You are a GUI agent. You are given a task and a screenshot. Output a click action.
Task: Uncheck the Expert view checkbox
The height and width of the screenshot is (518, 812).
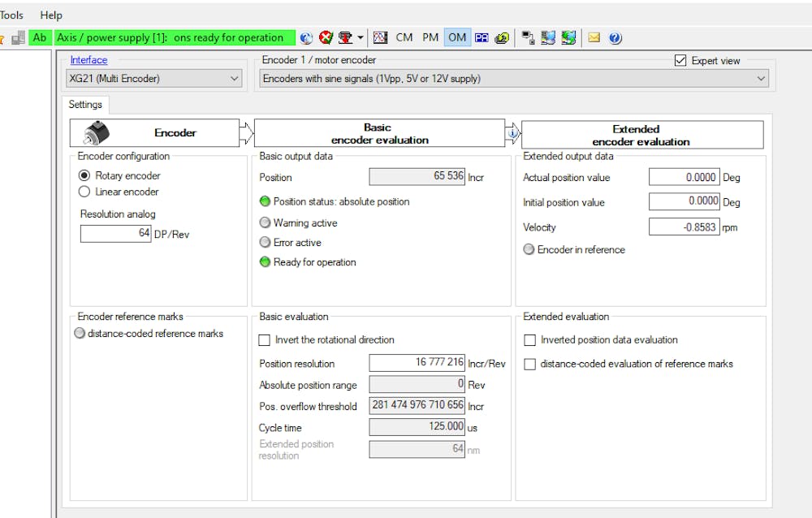click(680, 60)
